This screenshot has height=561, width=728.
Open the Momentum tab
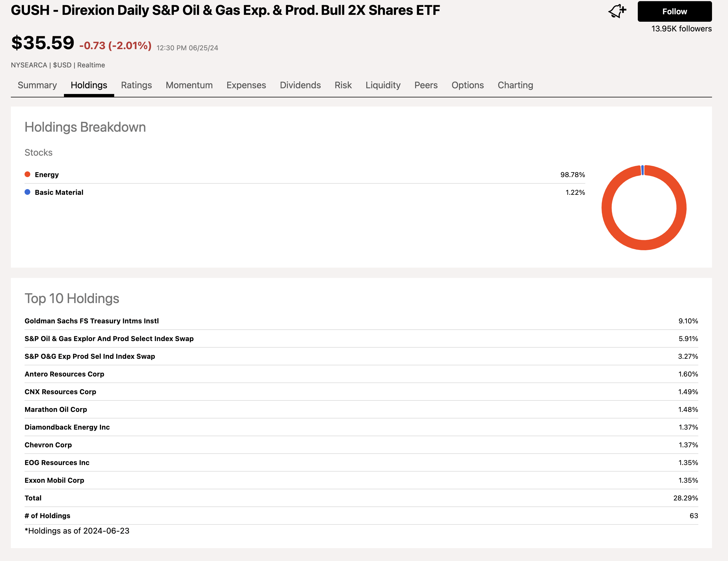(x=189, y=85)
